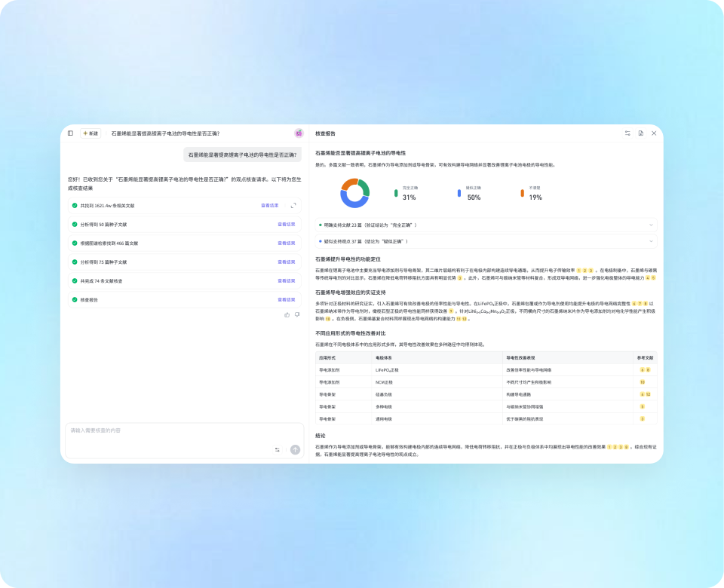
Task: Click the 50% value in the chart legend
Action: (474, 198)
